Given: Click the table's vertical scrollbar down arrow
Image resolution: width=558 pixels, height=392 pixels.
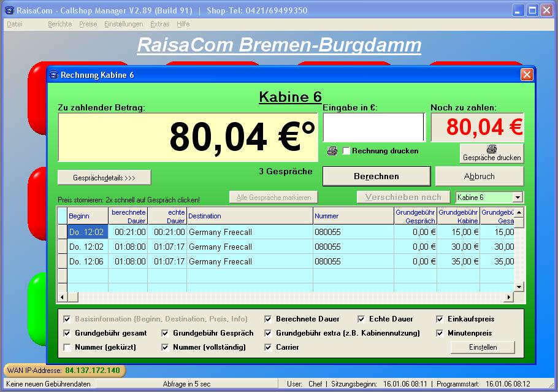Looking at the screenshot, I should pos(519,287).
